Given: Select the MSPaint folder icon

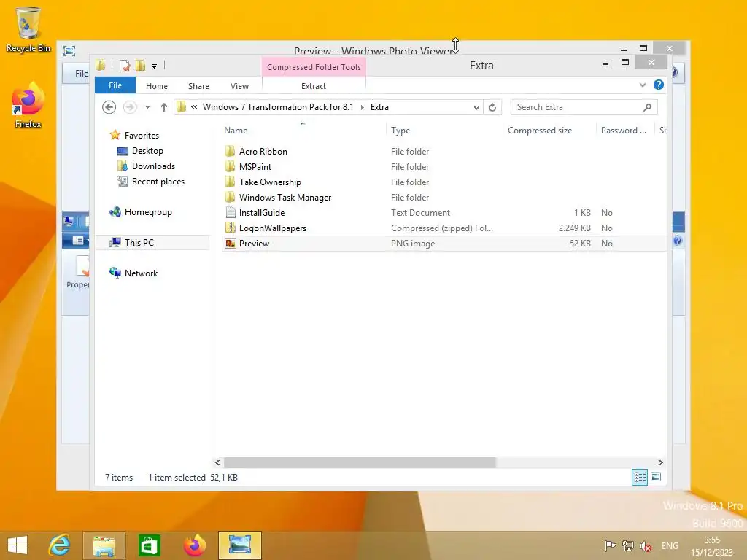Looking at the screenshot, I should [230, 167].
